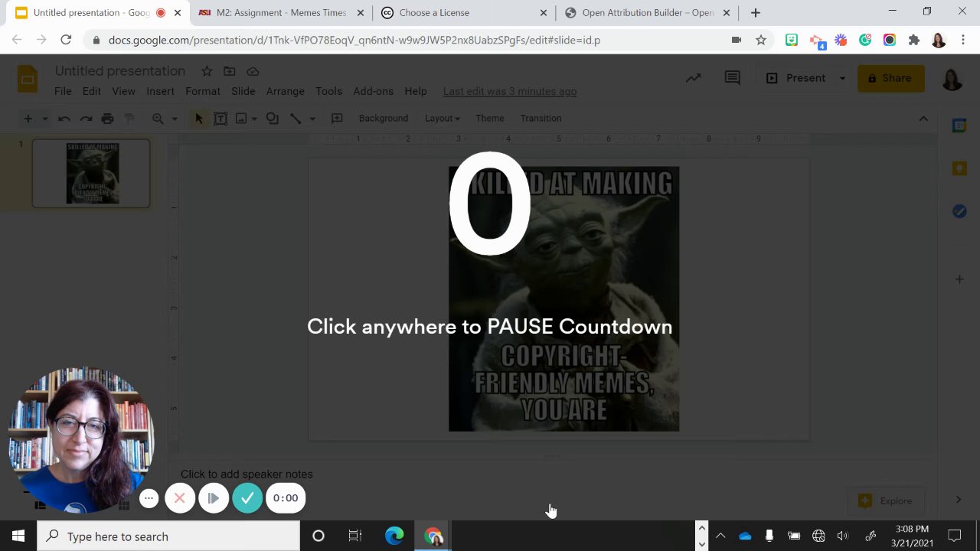Click the Redo icon
The width and height of the screenshot is (980, 551).
(x=86, y=119)
